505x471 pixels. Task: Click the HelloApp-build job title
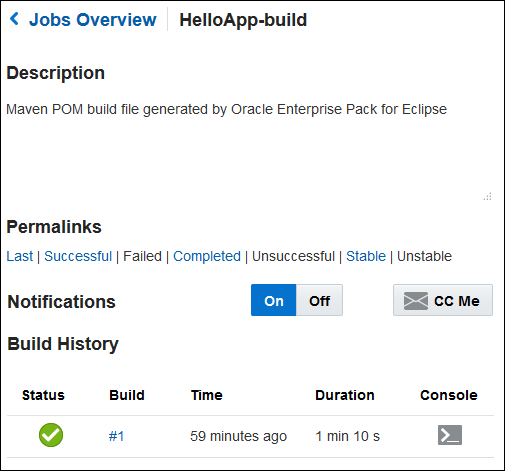(243, 20)
